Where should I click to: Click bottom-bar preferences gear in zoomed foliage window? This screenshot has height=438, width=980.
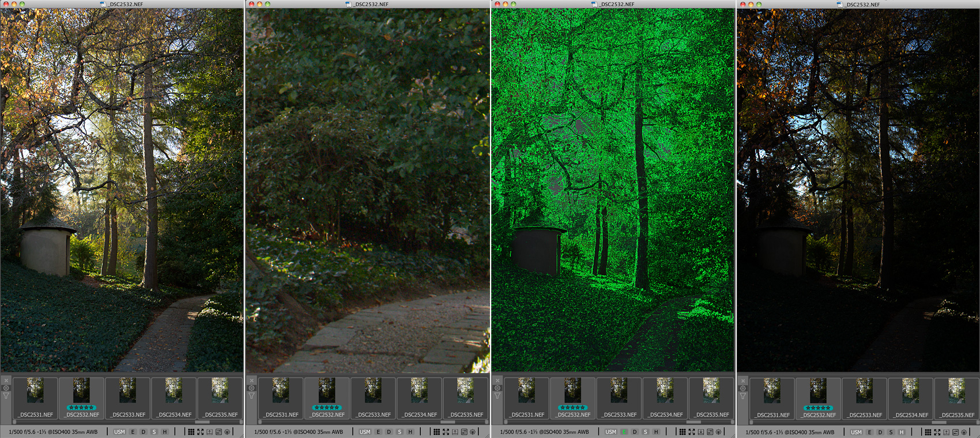pyautogui.click(x=473, y=432)
